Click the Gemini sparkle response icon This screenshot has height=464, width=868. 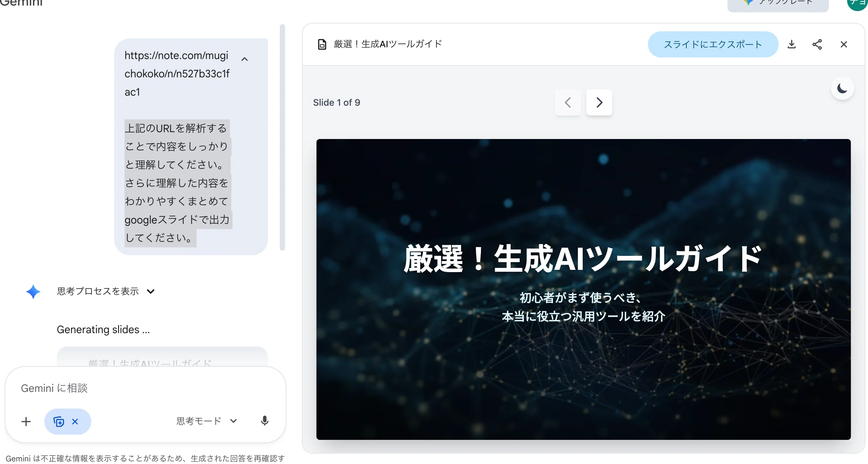click(x=33, y=291)
